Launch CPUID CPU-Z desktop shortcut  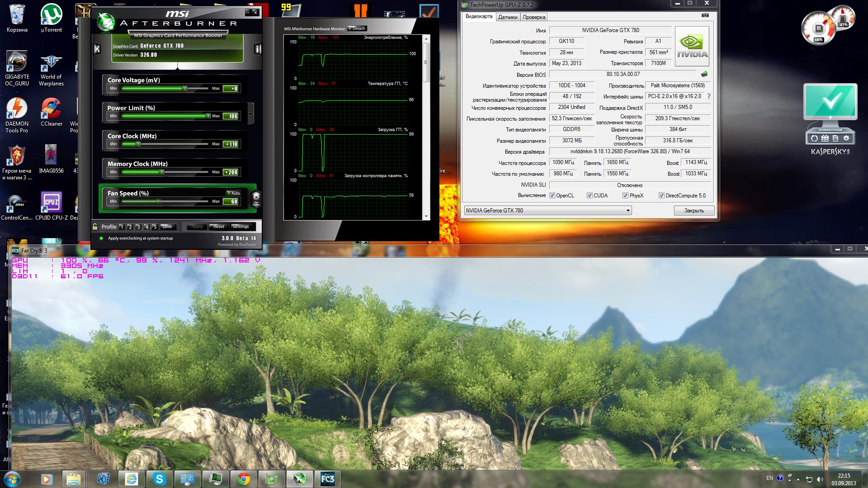(51, 202)
